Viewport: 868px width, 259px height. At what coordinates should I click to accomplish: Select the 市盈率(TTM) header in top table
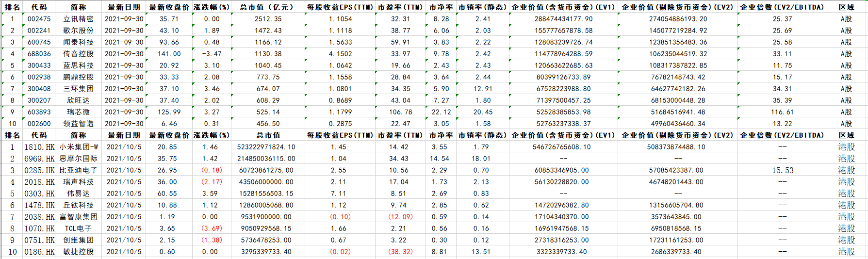point(400,7)
